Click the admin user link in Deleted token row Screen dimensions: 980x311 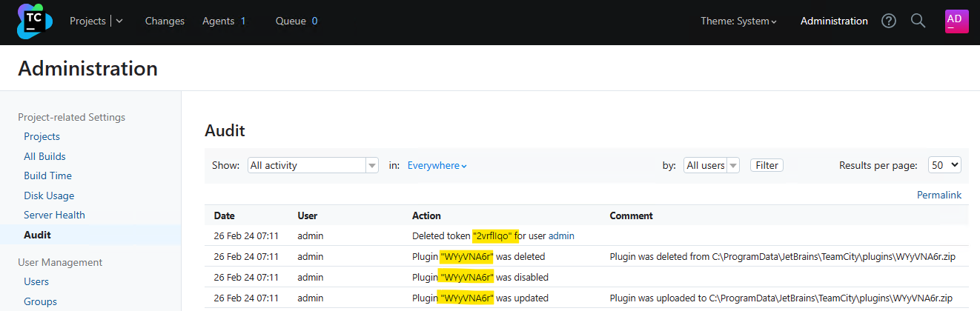[561, 235]
